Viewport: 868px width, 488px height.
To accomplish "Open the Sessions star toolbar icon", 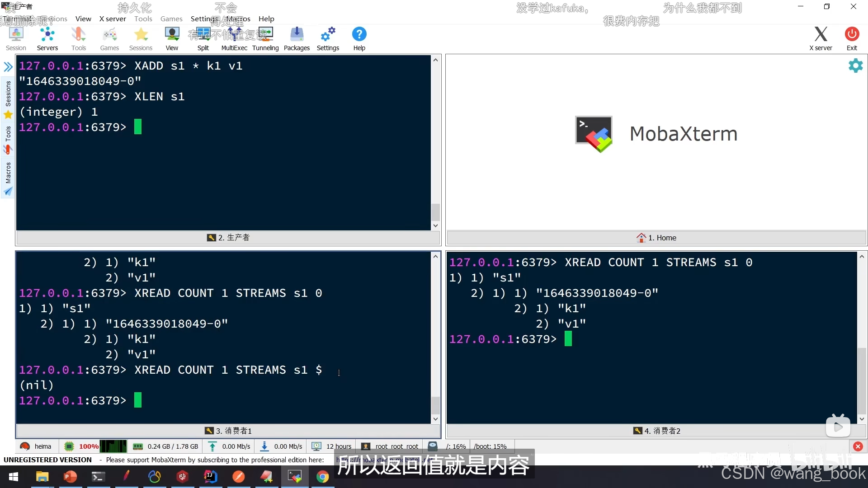I will point(141,39).
